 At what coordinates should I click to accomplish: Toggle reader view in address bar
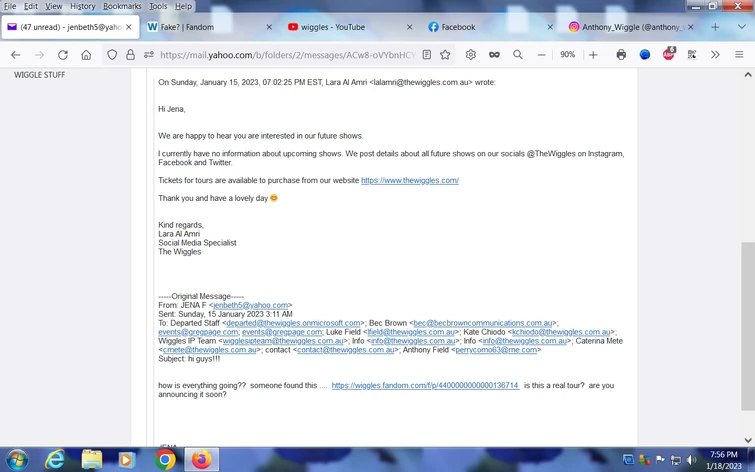427,55
